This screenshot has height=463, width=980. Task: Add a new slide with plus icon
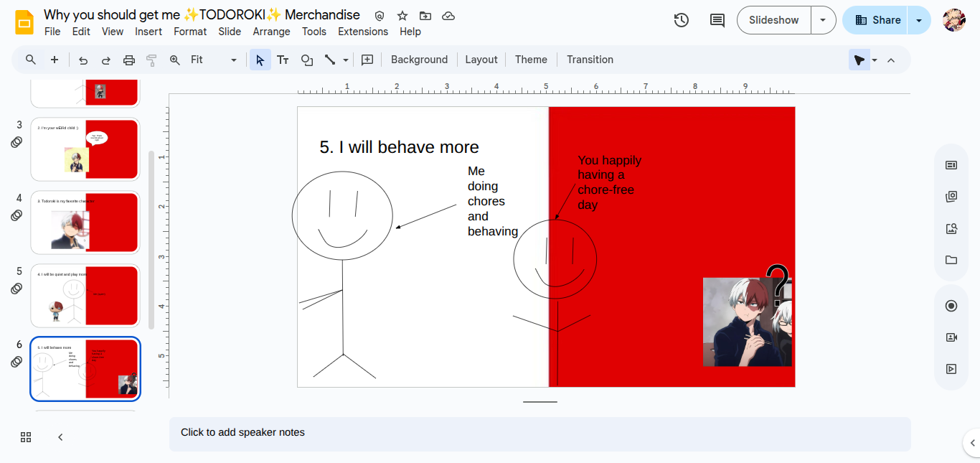pyautogui.click(x=55, y=60)
